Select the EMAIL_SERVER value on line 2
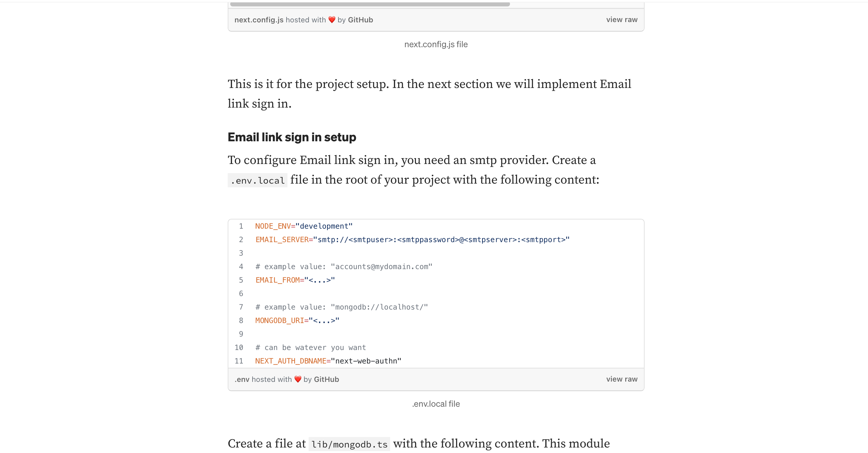This screenshot has height=453, width=868. 441,240
